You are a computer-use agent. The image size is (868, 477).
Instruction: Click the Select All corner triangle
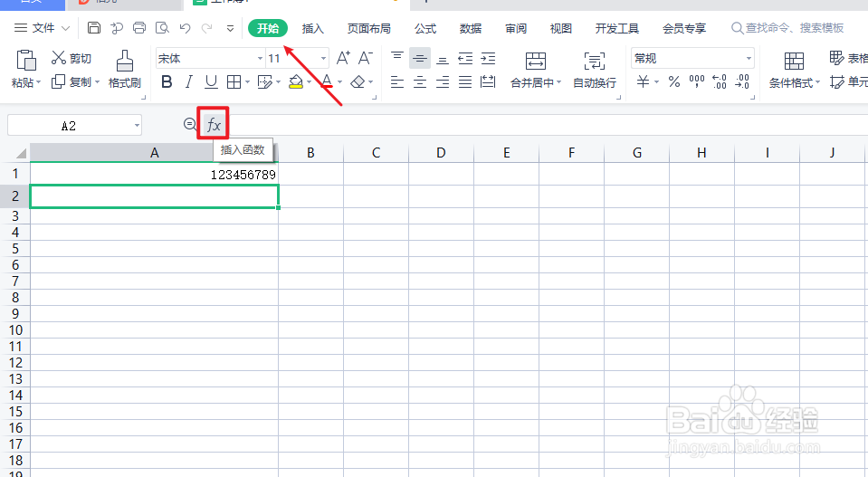point(21,153)
